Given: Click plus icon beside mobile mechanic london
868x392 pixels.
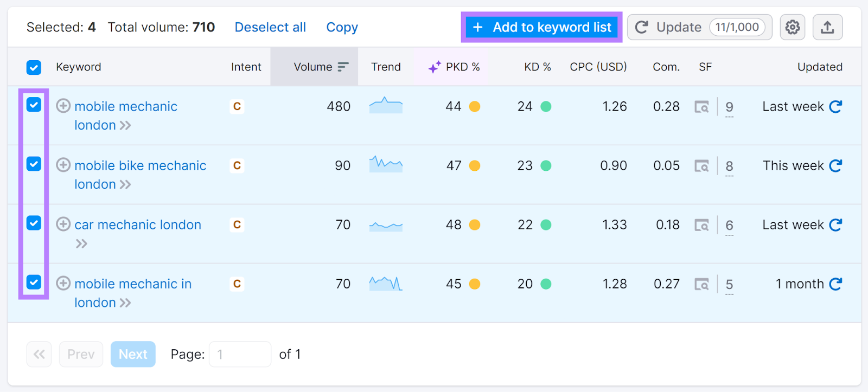Looking at the screenshot, I should pyautogui.click(x=63, y=106).
